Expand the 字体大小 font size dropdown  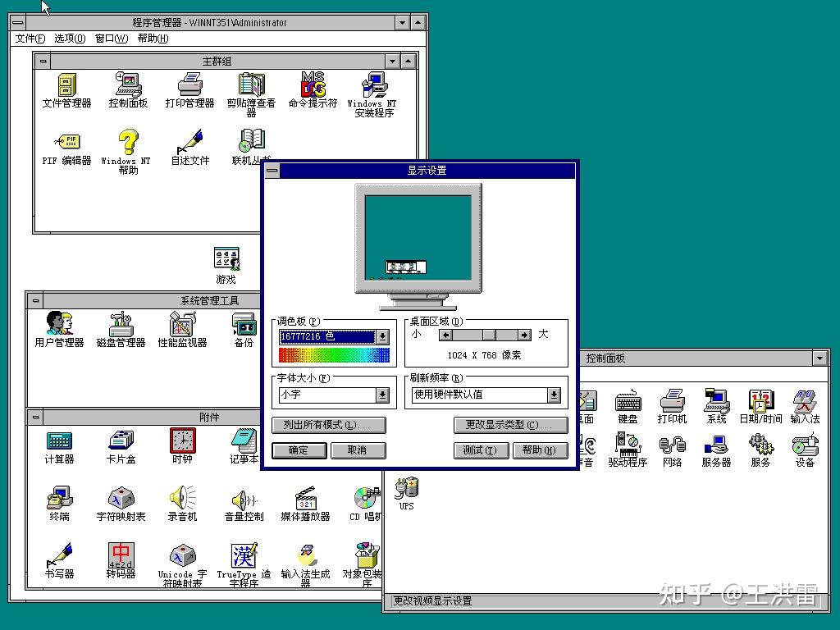[384, 393]
